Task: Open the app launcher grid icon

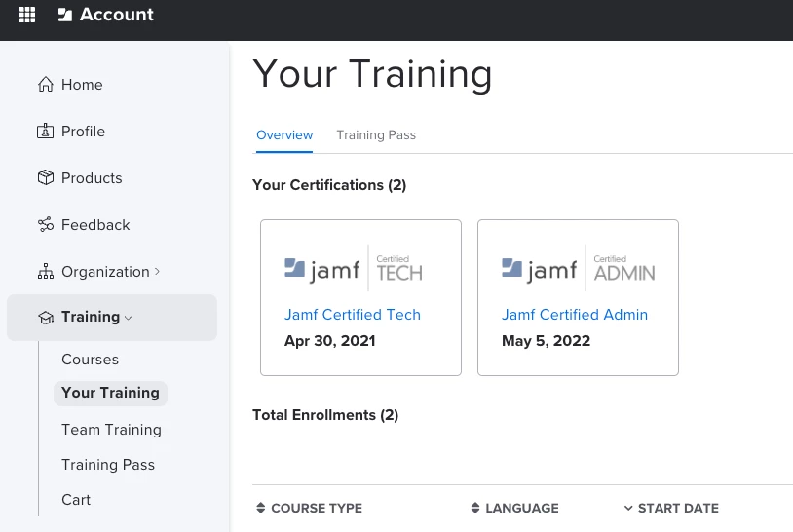Action: pyautogui.click(x=27, y=15)
